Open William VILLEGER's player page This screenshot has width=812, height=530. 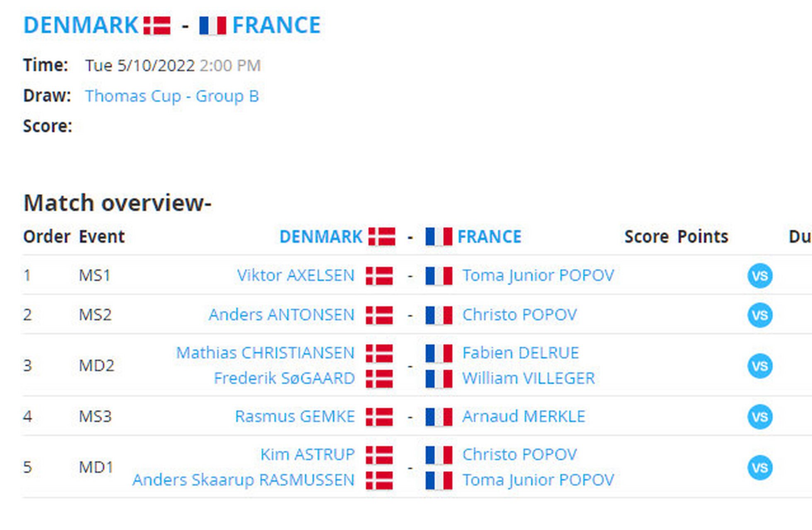(x=528, y=378)
